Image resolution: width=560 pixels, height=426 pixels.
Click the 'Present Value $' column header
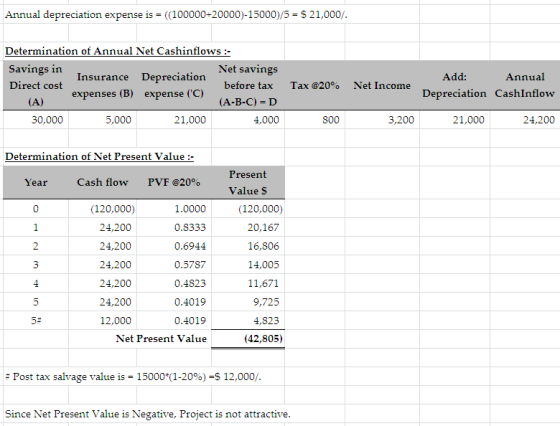[x=248, y=182]
